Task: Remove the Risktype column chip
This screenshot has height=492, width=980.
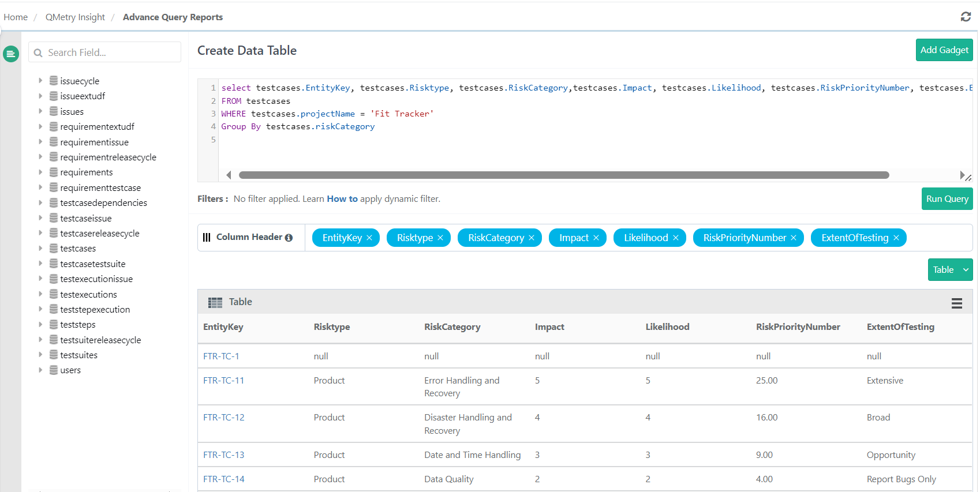Action: click(440, 238)
